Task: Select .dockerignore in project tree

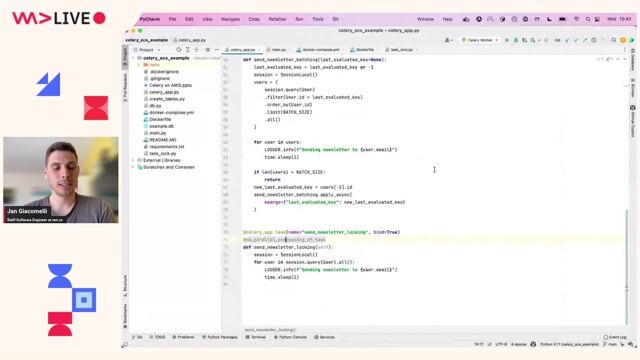Action: (x=161, y=72)
